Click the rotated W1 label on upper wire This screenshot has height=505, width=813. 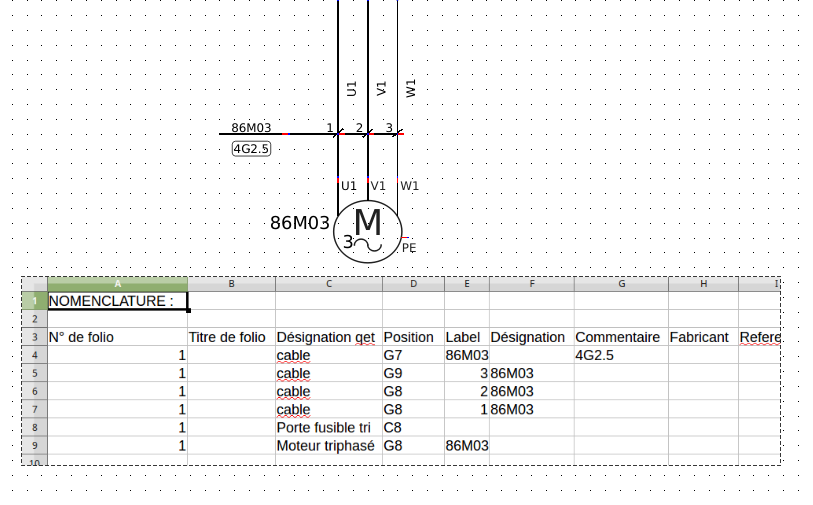(x=411, y=89)
